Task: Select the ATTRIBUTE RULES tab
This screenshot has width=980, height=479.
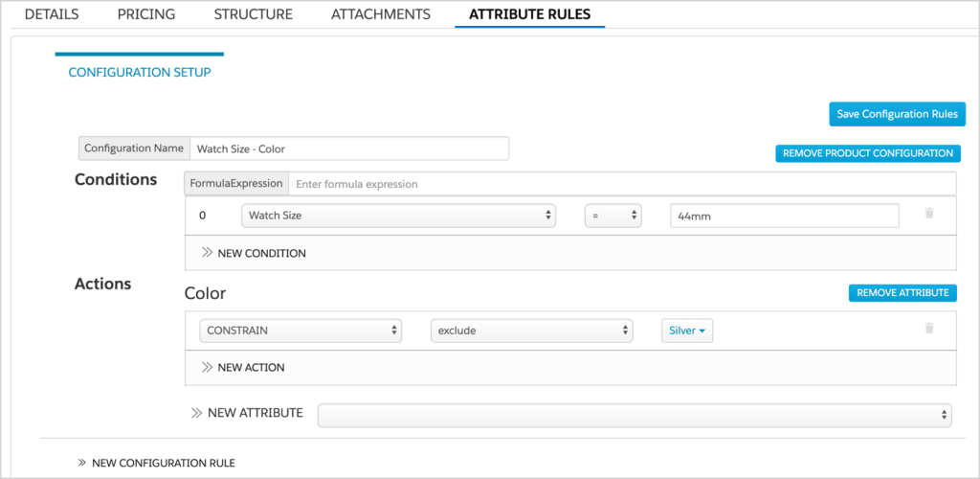Action: point(529,14)
